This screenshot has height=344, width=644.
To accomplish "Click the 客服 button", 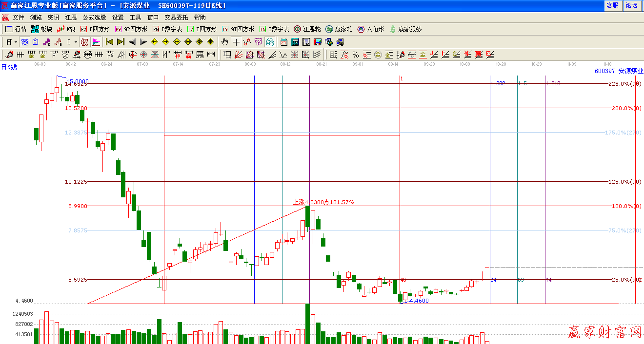I will [x=612, y=5].
